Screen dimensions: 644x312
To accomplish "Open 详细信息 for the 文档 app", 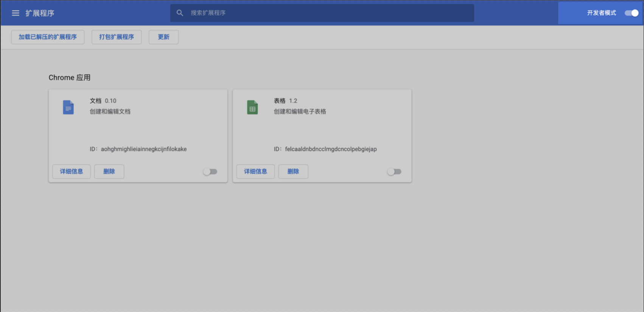I will 71,172.
